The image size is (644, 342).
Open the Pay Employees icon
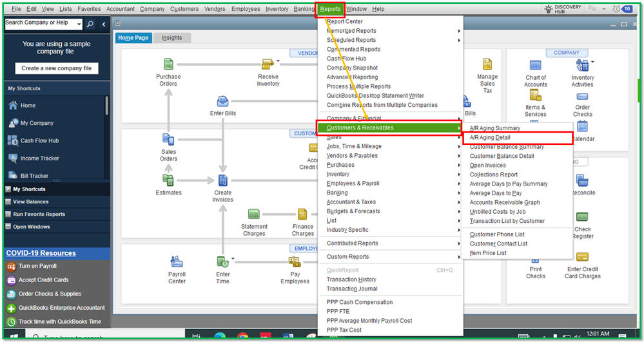click(295, 262)
